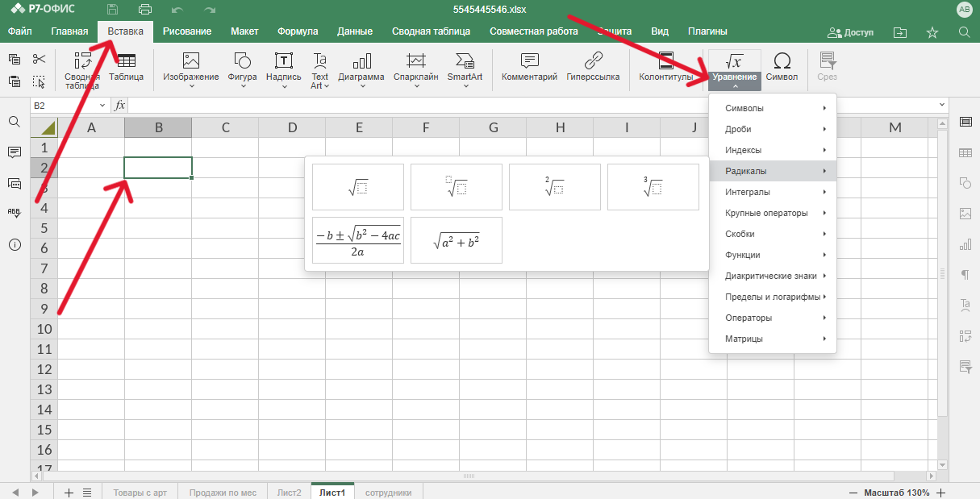Click the zoom in plus button
Screen dimensions: 980x499
[x=940, y=493]
